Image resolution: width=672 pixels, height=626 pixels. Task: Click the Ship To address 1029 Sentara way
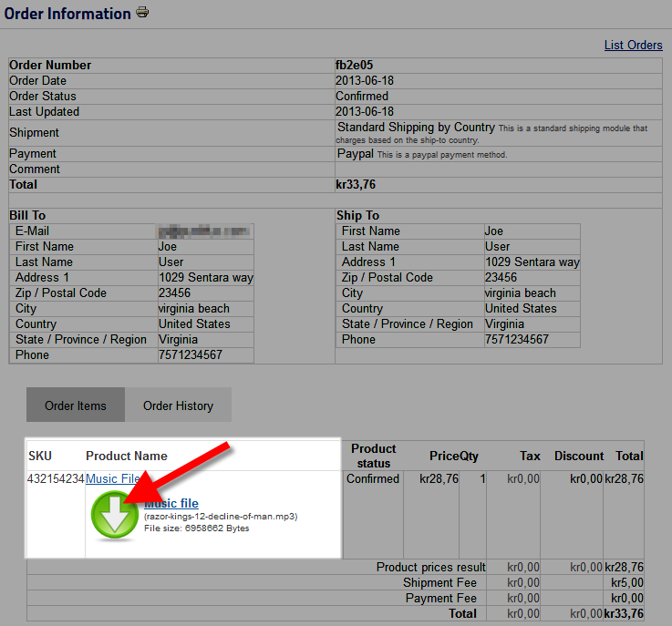532,262
